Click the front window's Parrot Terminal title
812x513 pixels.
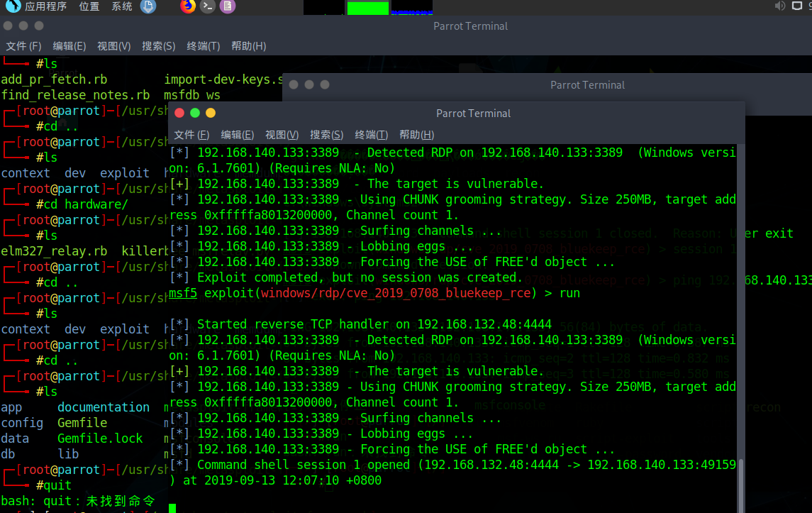[x=473, y=114]
